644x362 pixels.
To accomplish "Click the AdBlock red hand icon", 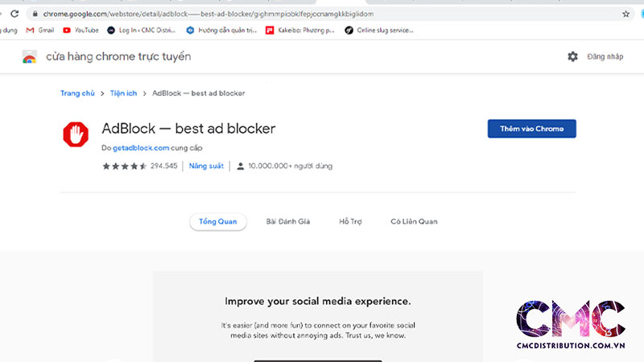I will click(76, 134).
